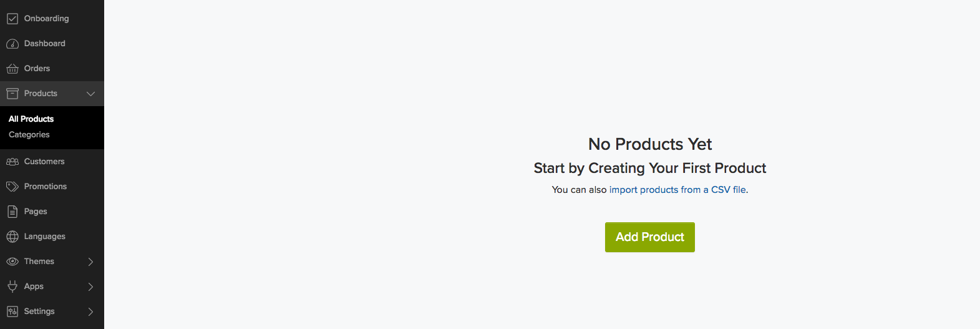Click the Themes eye icon
Screen dimensions: 980x329
[12, 262]
